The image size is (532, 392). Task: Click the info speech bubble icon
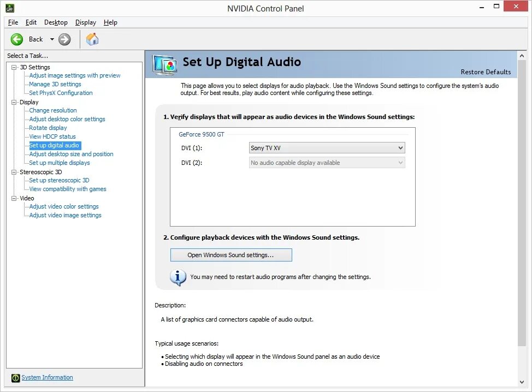[178, 277]
